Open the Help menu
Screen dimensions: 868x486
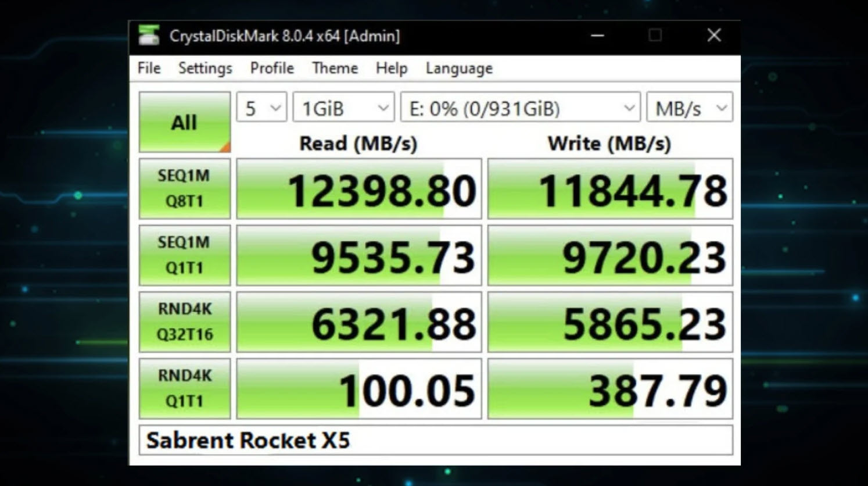(391, 68)
